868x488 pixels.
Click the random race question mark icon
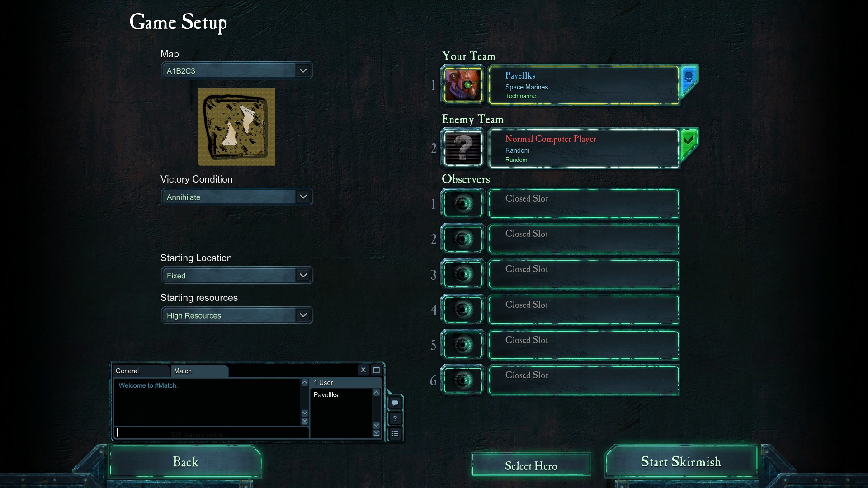(462, 148)
